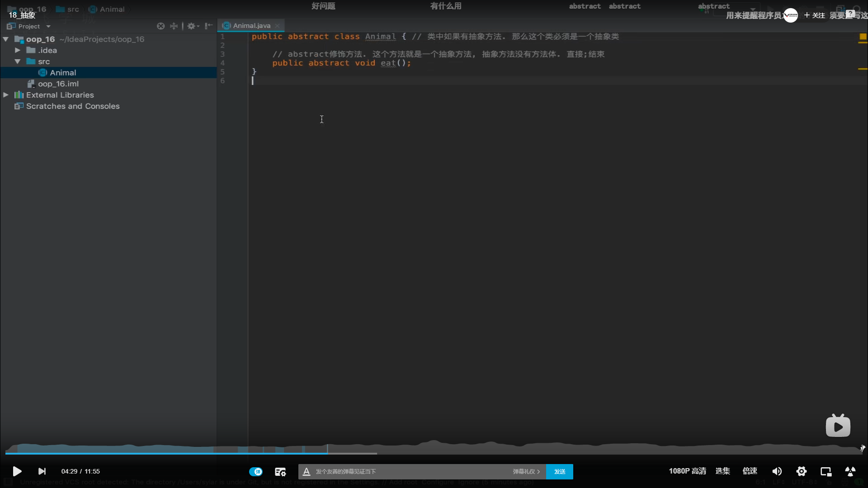Click the 关注 follow button
The image size is (868, 488).
point(814,15)
